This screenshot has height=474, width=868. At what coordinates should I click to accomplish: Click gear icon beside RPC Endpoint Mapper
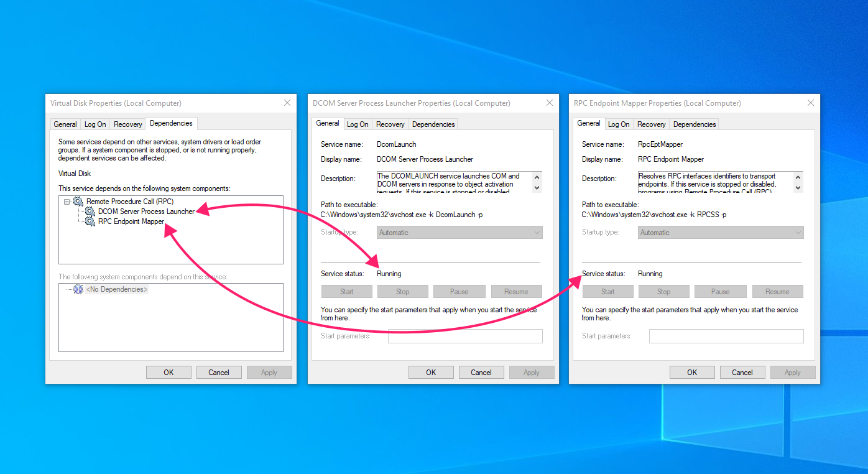(90, 221)
